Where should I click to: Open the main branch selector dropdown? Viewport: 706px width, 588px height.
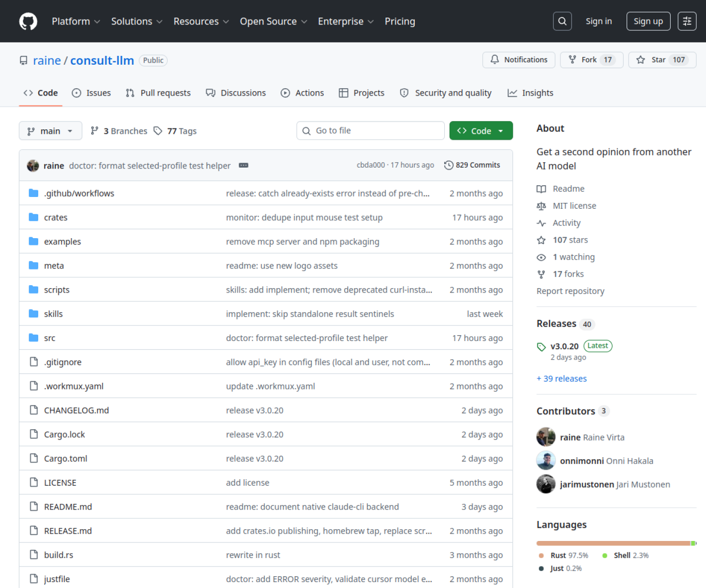point(50,131)
